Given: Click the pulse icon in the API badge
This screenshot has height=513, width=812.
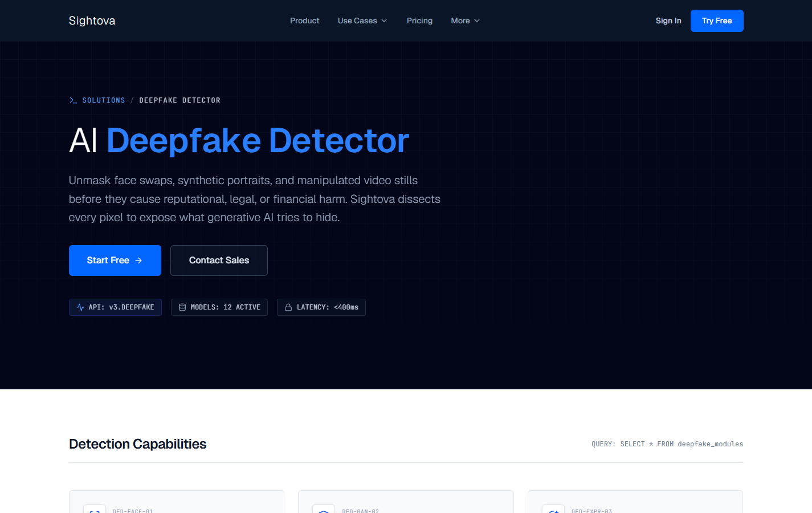Looking at the screenshot, I should (80, 307).
